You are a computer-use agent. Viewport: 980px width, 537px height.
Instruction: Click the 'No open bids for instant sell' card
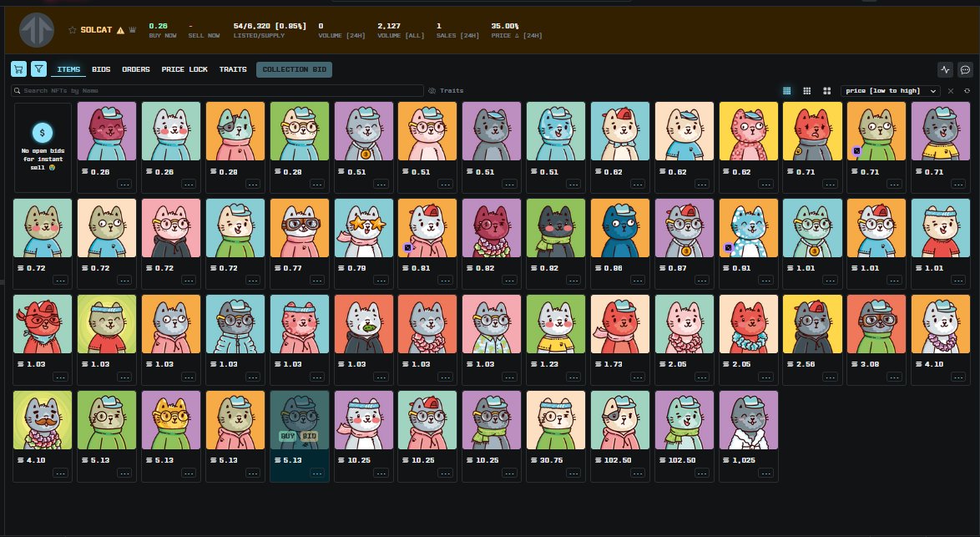coord(43,148)
